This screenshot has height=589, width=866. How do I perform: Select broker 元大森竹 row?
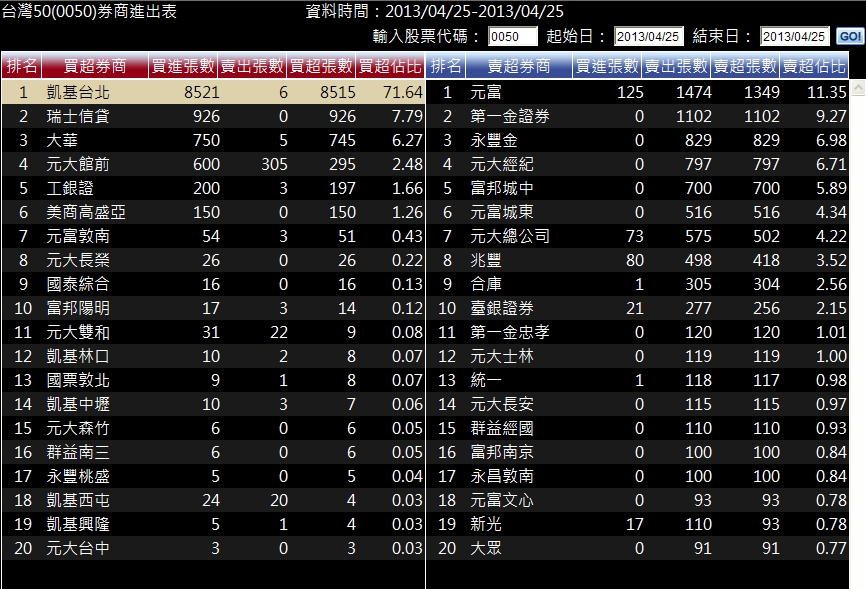tap(213, 428)
